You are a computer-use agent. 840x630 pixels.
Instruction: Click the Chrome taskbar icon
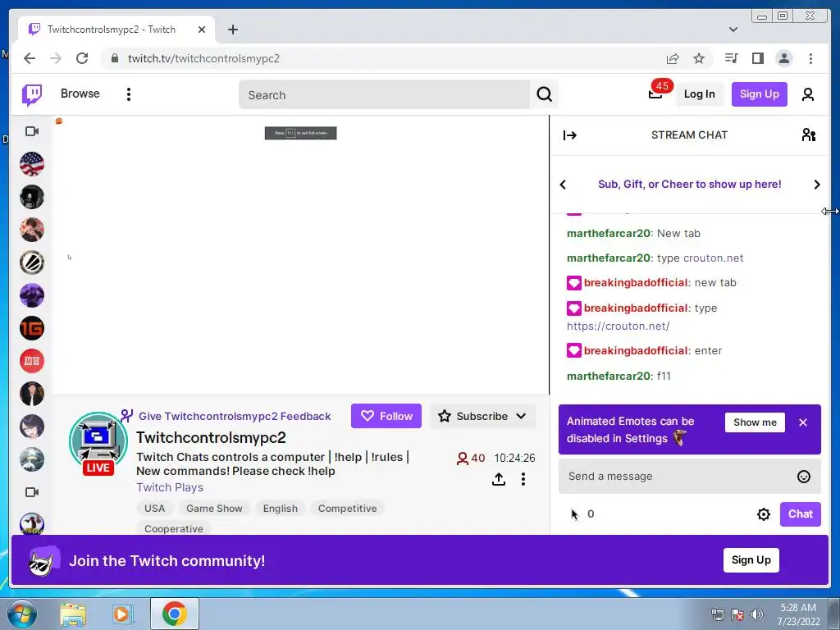174,614
